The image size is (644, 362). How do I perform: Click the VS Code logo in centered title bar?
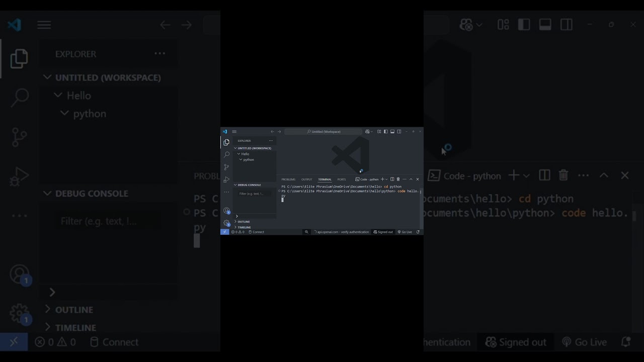[x=225, y=132]
